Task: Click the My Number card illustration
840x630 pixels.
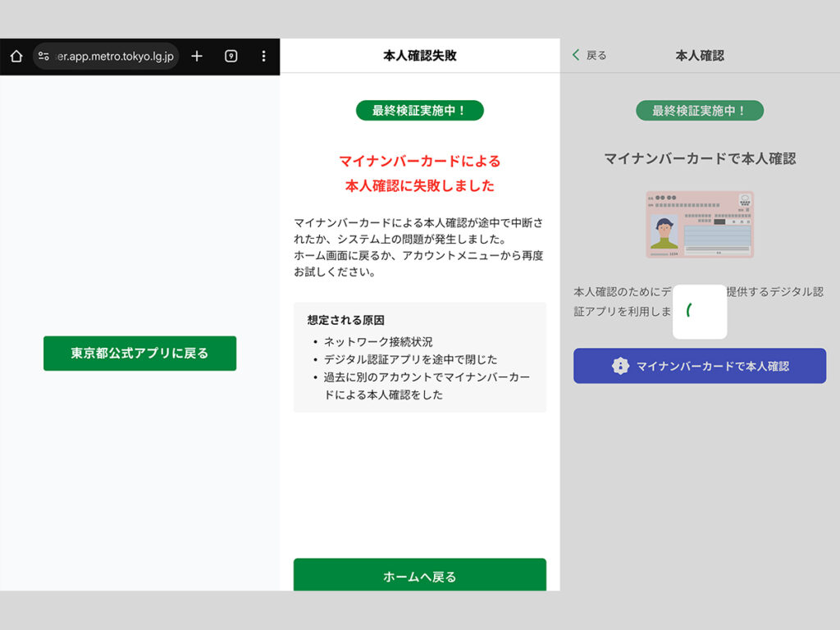Action: click(x=699, y=225)
